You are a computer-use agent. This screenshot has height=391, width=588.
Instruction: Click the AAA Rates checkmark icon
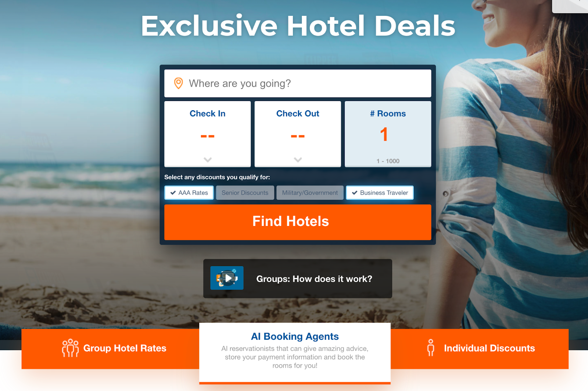click(173, 193)
